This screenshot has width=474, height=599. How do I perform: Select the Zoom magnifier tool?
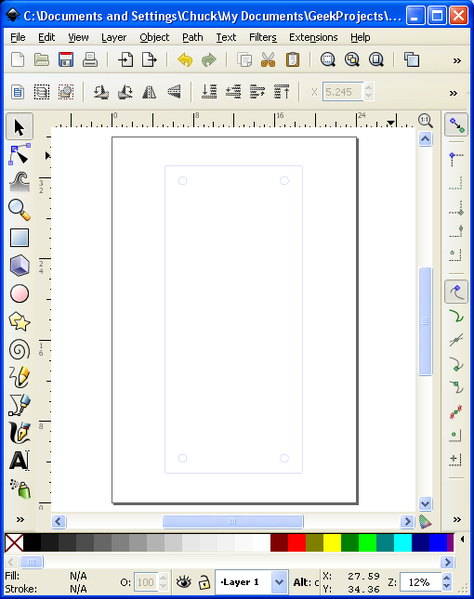[19, 210]
